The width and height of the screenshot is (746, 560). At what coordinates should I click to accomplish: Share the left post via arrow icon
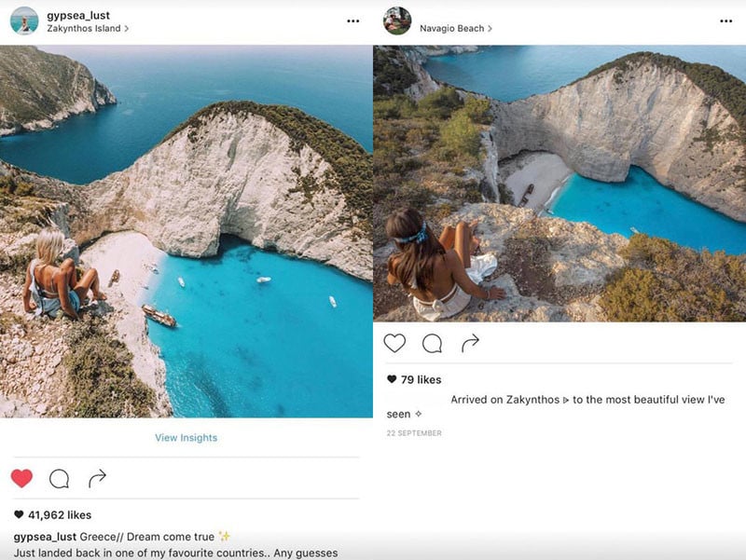[97, 479]
